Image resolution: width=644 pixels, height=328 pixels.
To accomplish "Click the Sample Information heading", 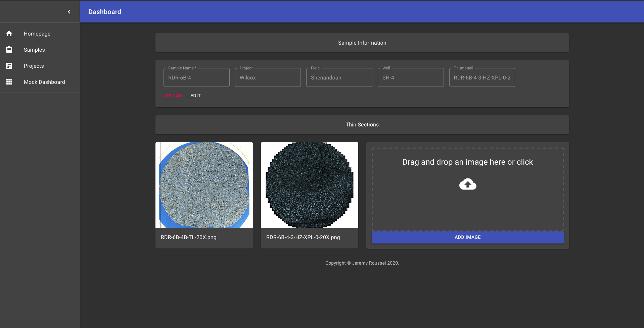I will (x=362, y=43).
